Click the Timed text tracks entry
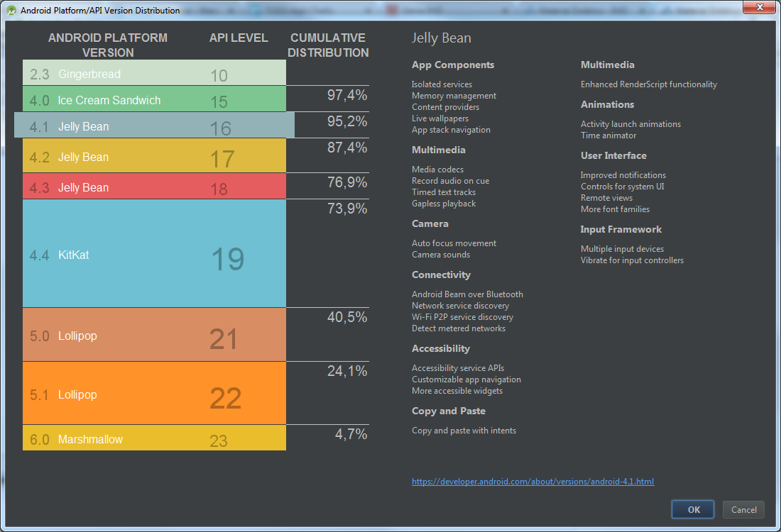This screenshot has height=532, width=781. point(443,192)
